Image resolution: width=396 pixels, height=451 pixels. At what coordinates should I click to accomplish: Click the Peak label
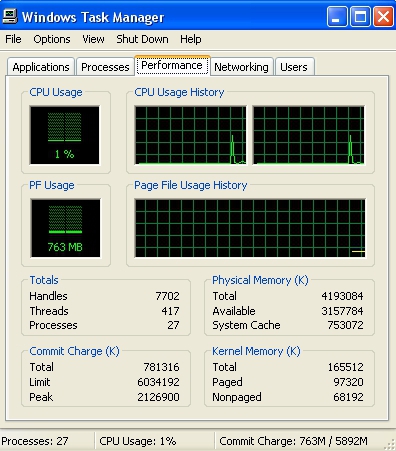(41, 397)
